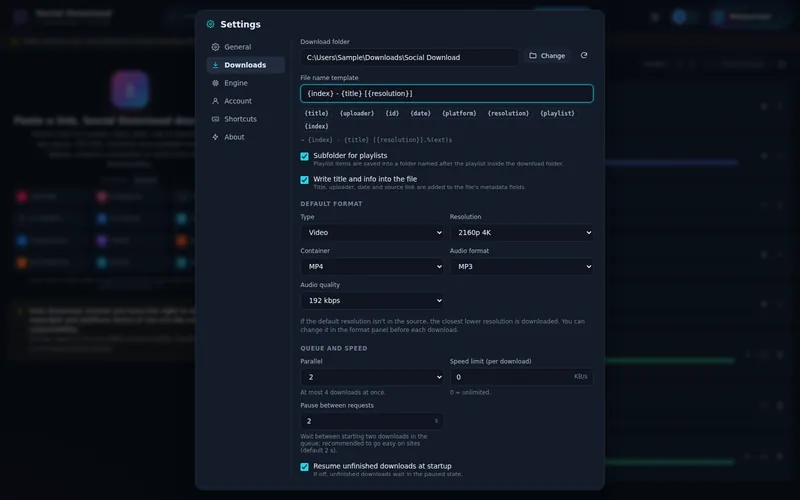Screen dimensions: 800x500
Task: Insert the {playlist} template token
Action: coord(558,113)
